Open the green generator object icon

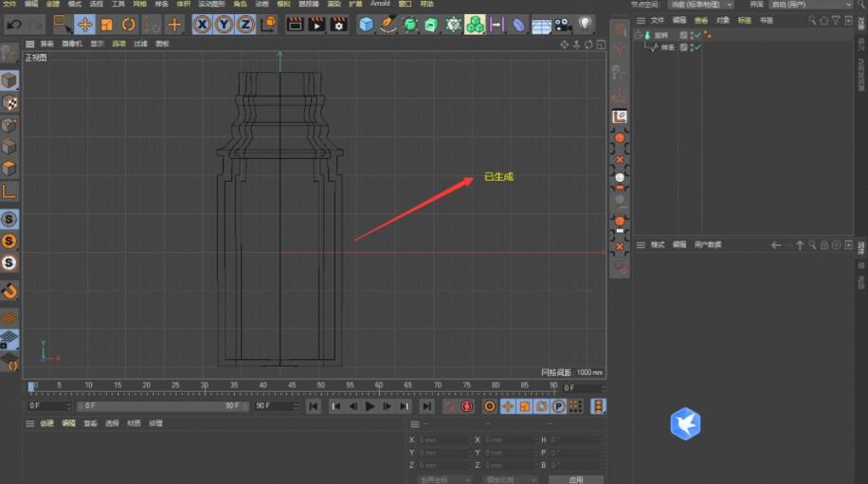pyautogui.click(x=409, y=25)
